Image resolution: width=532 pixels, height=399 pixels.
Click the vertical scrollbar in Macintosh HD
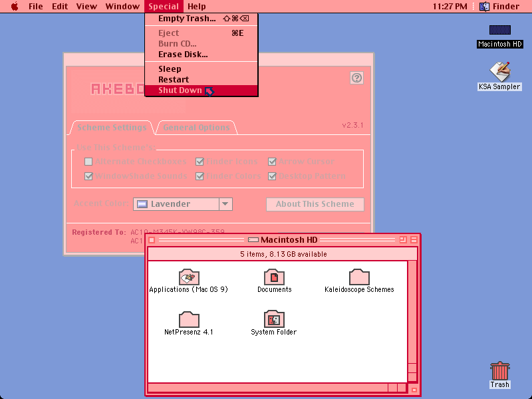pyautogui.click(x=412, y=321)
